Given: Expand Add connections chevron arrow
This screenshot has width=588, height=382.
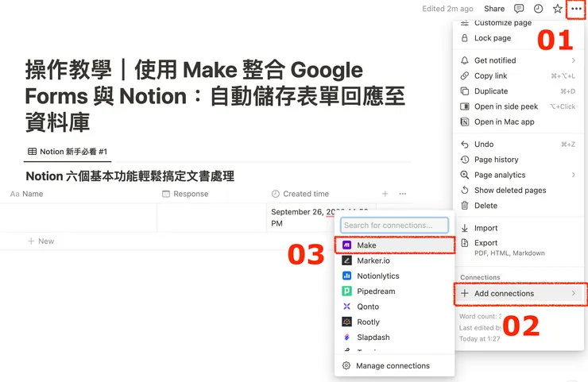Looking at the screenshot, I should 574,294.
